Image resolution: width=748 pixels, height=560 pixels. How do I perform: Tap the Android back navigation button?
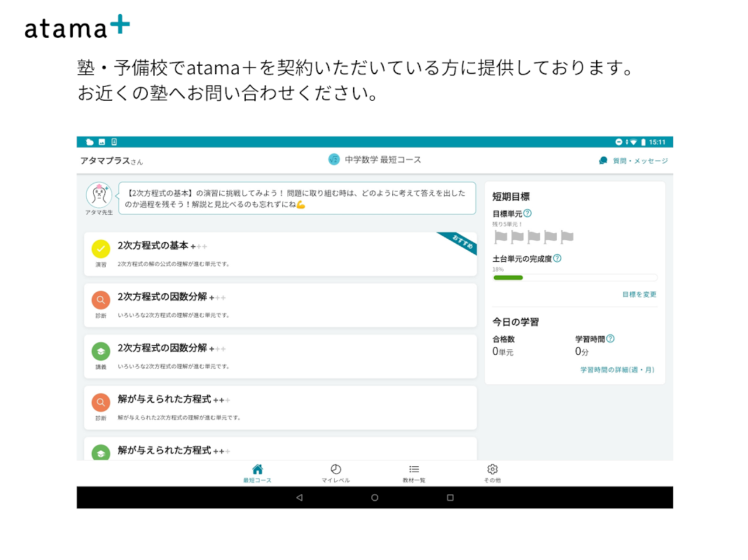pyautogui.click(x=299, y=498)
